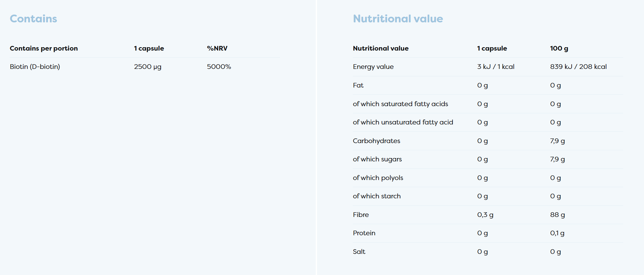Select the Protein row label
Screen dimensions: 644x275
(x=364, y=233)
